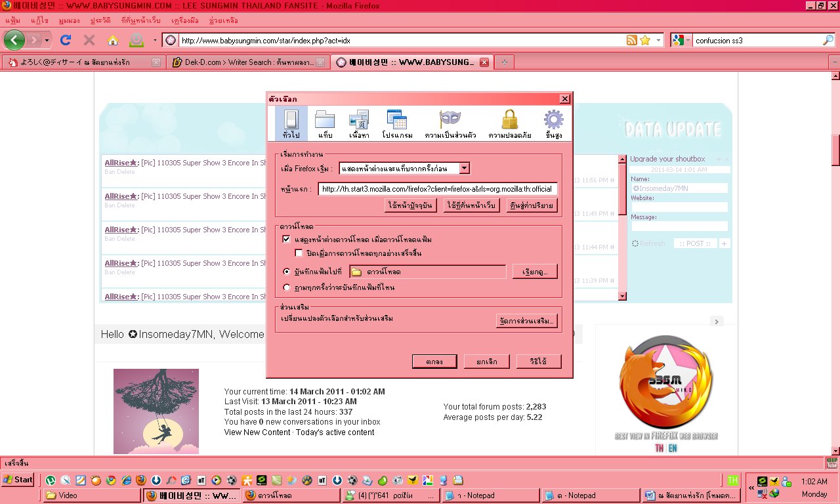
Task: Open the แฟ้ม (File) menu
Action: click(x=12, y=20)
